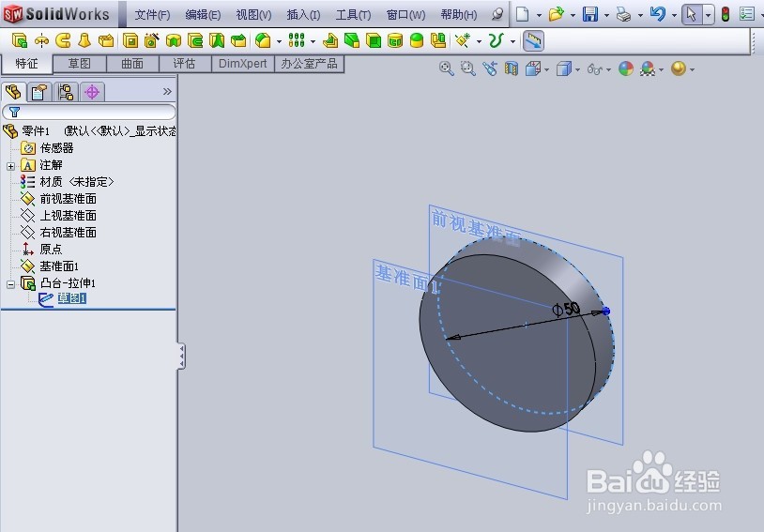The height and width of the screenshot is (532, 764).
Task: Open the 插入(I) menu
Action: click(x=303, y=15)
